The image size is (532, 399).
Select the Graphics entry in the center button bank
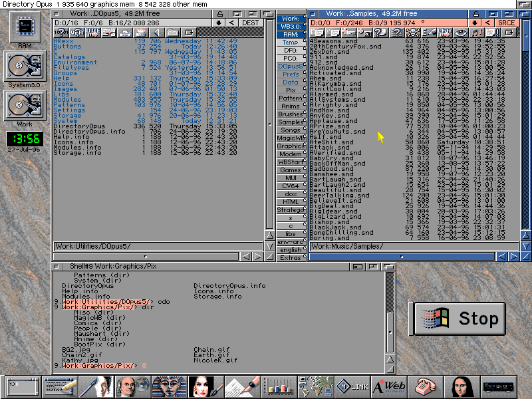tap(291, 146)
